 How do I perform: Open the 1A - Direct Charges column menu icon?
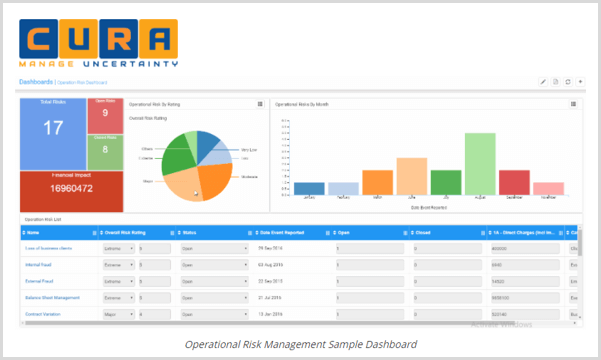pyautogui.click(x=561, y=233)
